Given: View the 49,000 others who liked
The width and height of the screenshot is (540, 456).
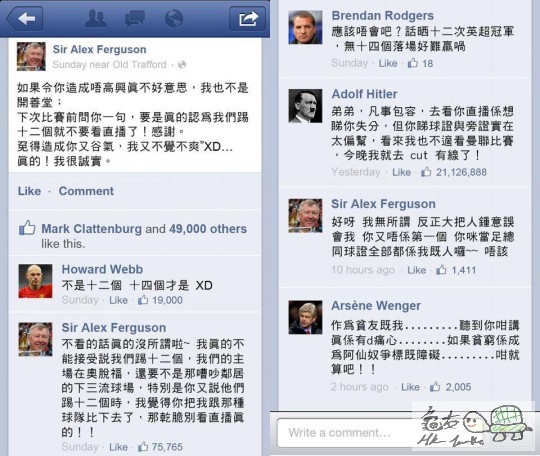Looking at the screenshot, I should [208, 229].
